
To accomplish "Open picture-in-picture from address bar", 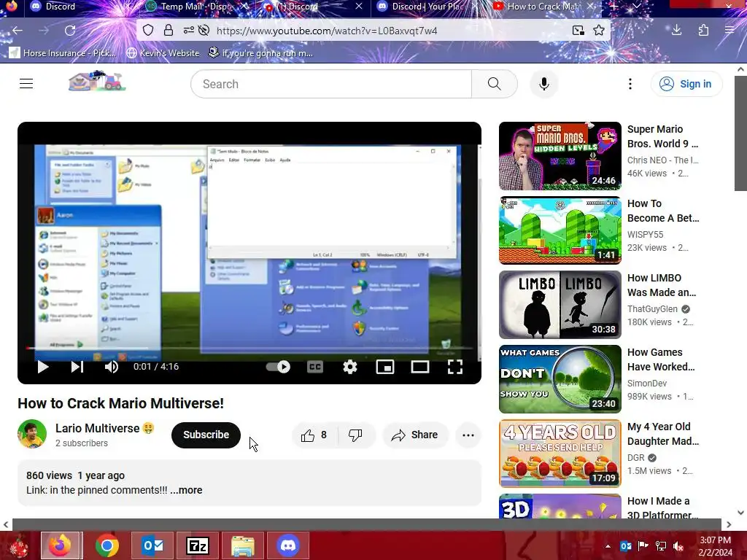I will (578, 31).
